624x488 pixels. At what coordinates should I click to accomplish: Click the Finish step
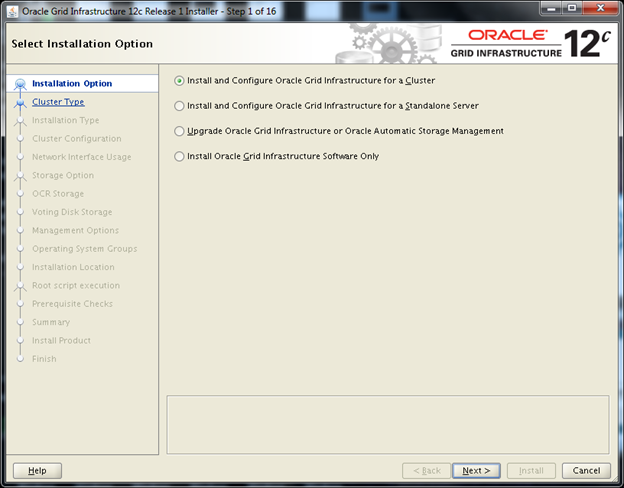(44, 359)
